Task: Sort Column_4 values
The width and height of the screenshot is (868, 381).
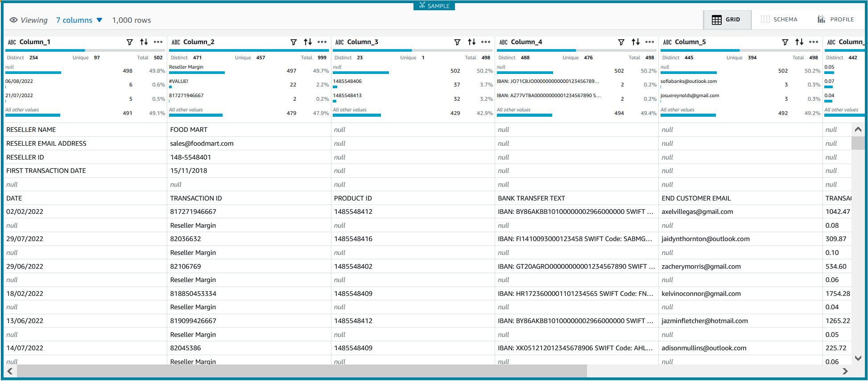Action: click(636, 42)
